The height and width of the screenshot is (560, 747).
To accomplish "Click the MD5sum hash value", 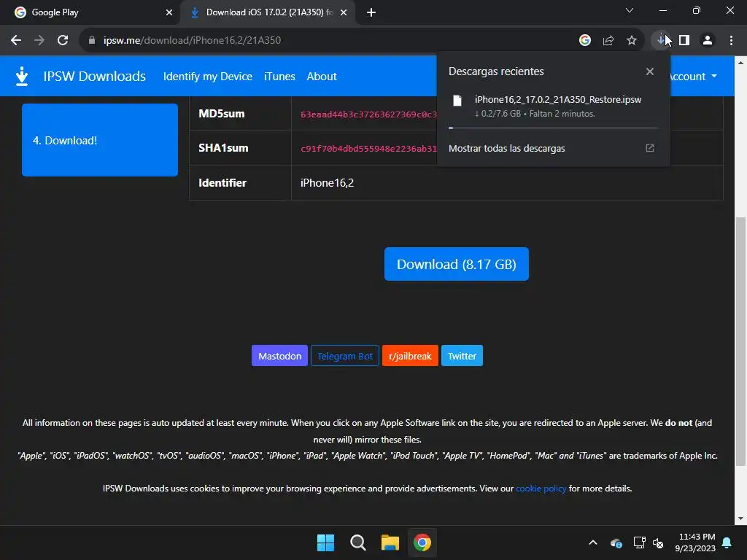I will tap(368, 114).
